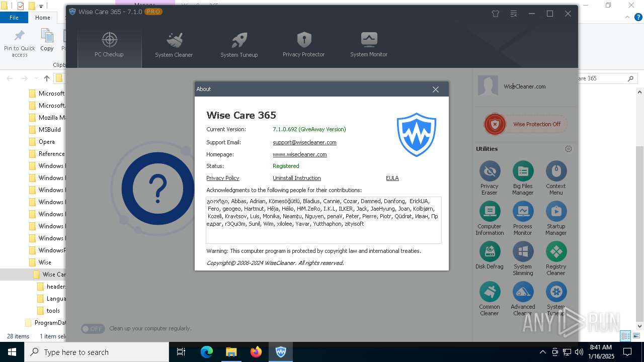This screenshot has height=362, width=644.
Task: Close the About dialog
Action: [x=436, y=89]
